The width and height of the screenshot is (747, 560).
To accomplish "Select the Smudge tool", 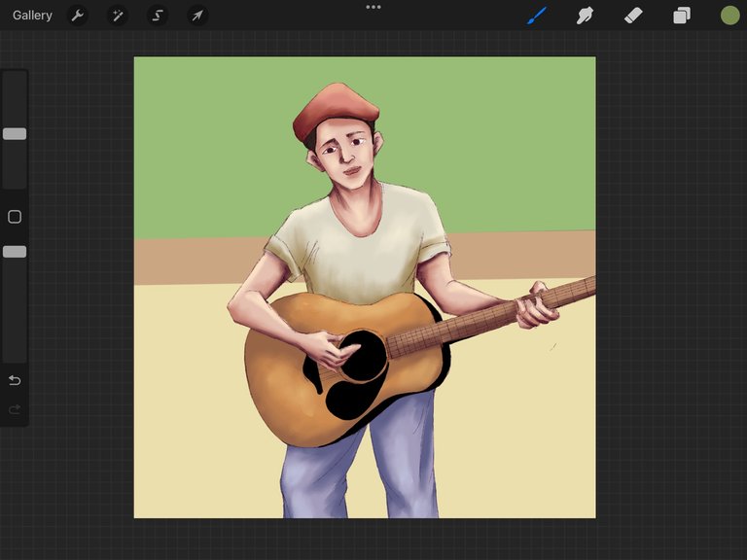I will (585, 16).
